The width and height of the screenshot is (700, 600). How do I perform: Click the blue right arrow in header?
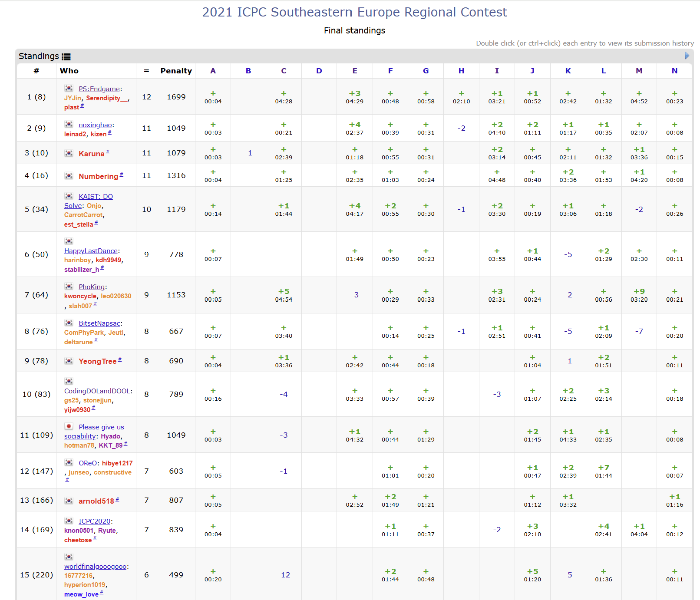(687, 56)
